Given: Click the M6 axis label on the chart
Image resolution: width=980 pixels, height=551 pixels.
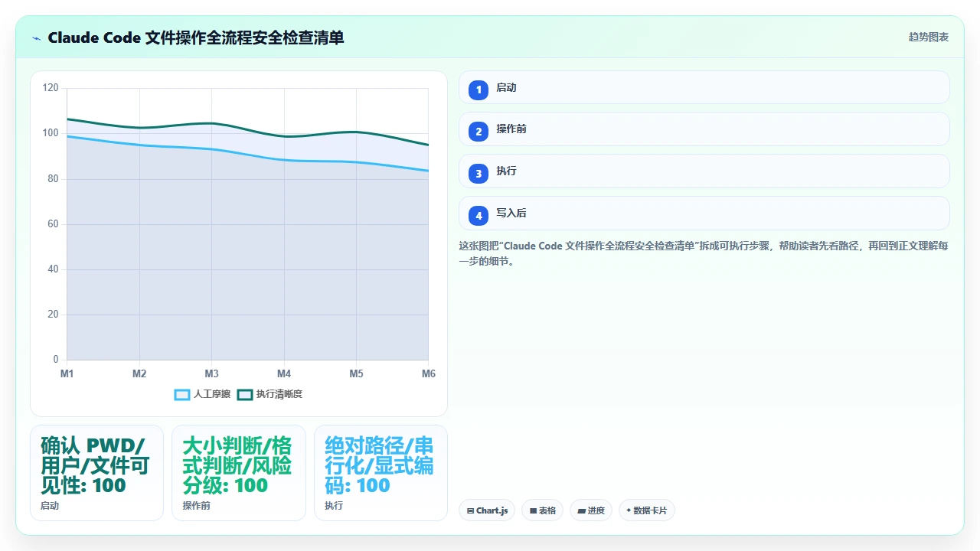Looking at the screenshot, I should (x=429, y=374).
